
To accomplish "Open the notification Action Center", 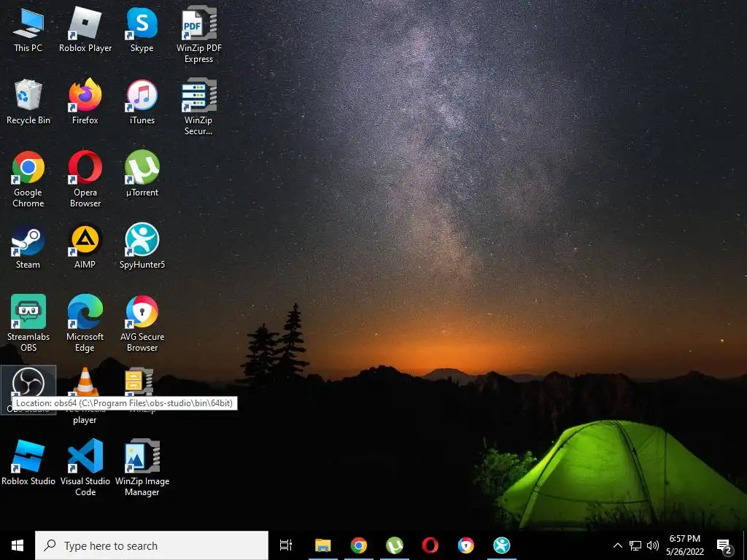I will (724, 546).
